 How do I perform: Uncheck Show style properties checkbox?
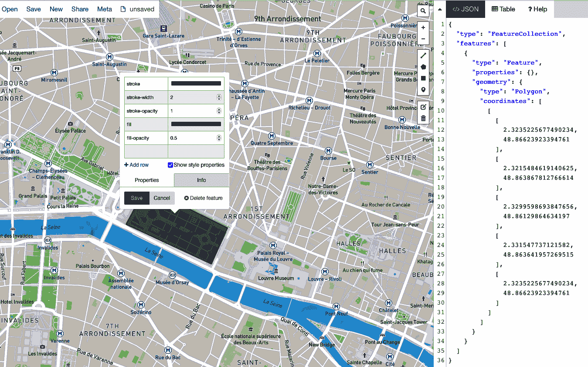[x=170, y=165]
